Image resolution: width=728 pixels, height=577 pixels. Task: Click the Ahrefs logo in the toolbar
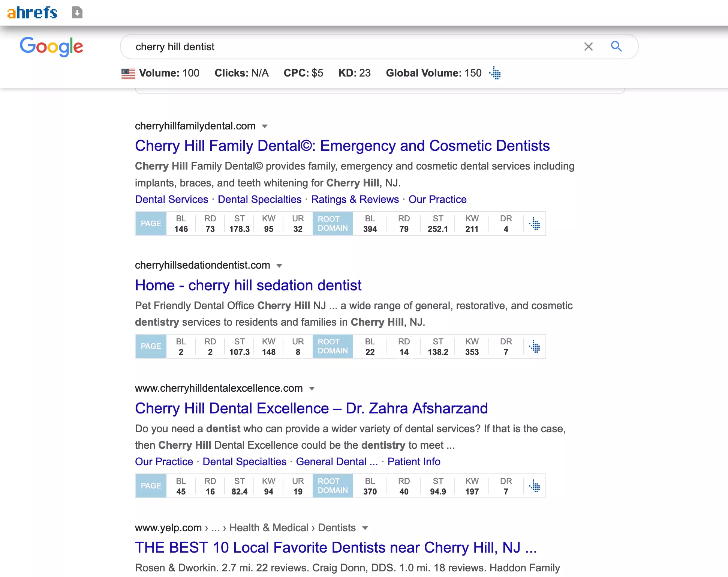tap(32, 12)
